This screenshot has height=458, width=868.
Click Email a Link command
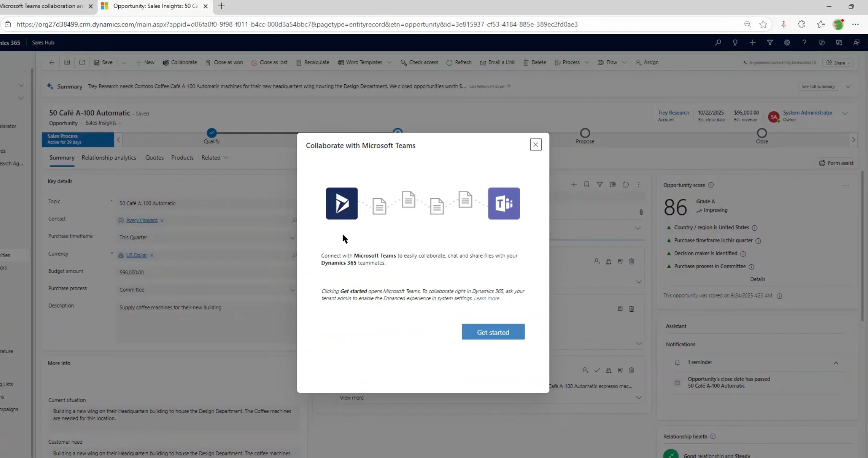[497, 62]
